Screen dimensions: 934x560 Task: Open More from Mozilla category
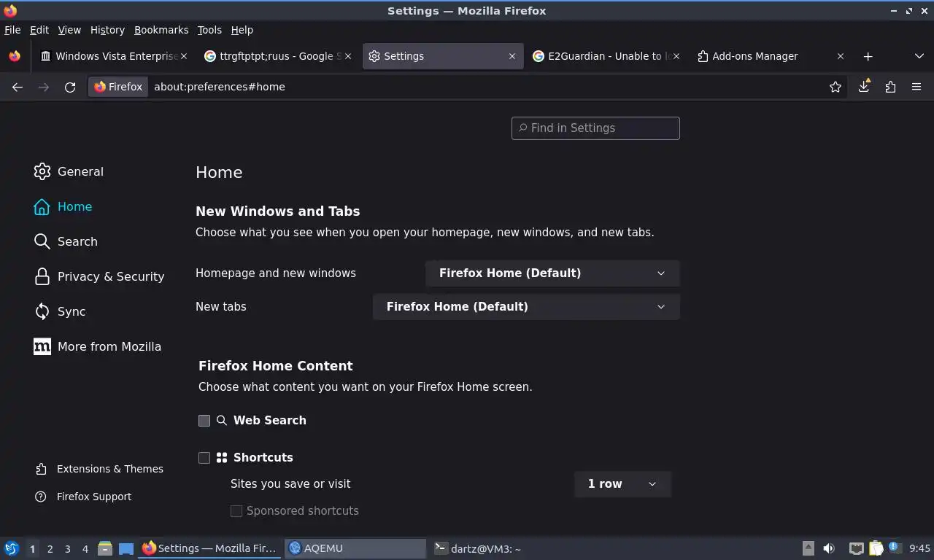pyautogui.click(x=98, y=346)
